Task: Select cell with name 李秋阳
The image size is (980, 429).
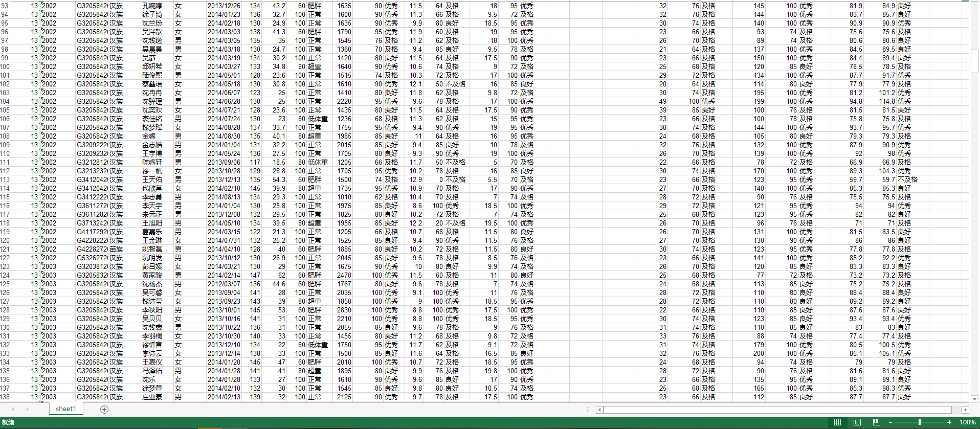Action: click(157, 310)
